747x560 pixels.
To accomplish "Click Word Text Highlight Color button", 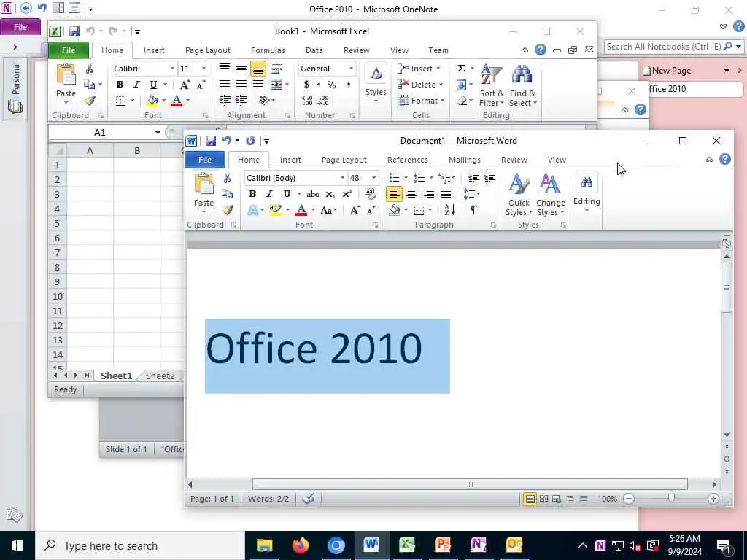I will (275, 210).
